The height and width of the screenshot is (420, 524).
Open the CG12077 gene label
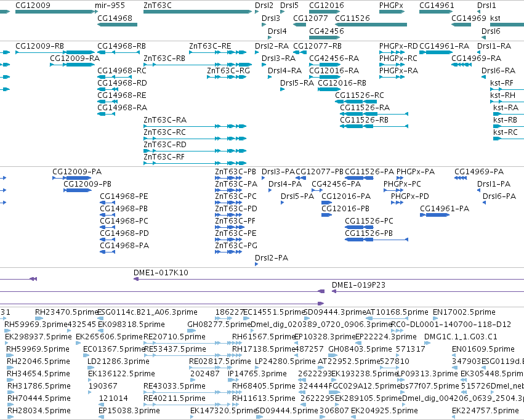pos(310,18)
